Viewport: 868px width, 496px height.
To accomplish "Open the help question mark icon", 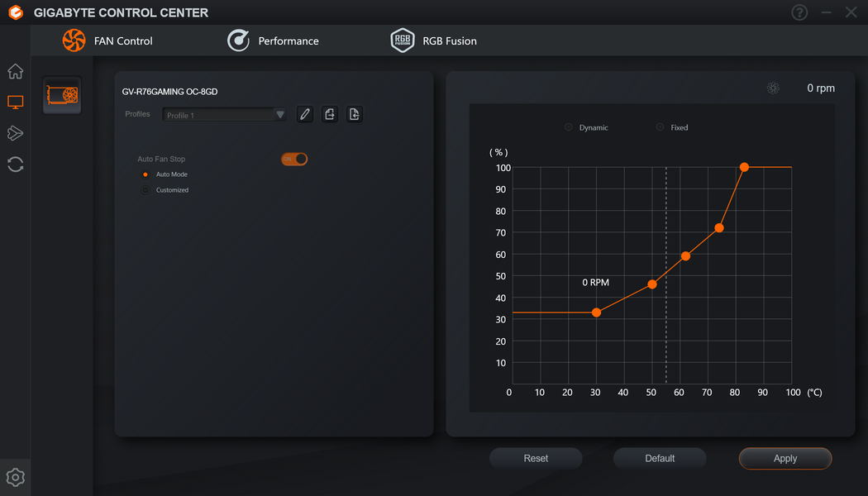I will point(799,12).
